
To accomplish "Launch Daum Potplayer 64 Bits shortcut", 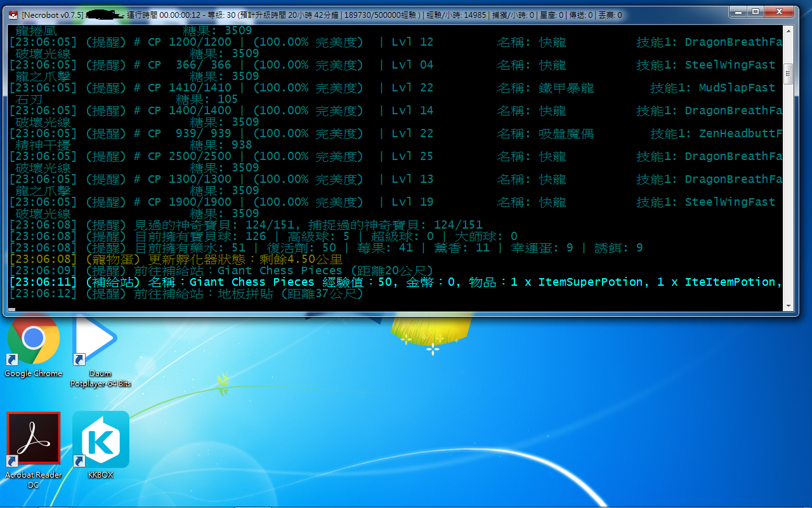I will coord(100,352).
